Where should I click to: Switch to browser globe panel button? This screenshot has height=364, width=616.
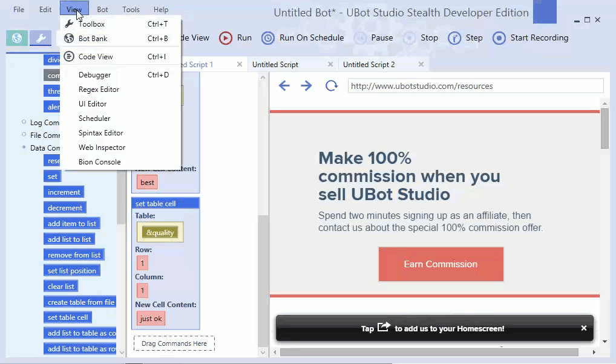17,38
